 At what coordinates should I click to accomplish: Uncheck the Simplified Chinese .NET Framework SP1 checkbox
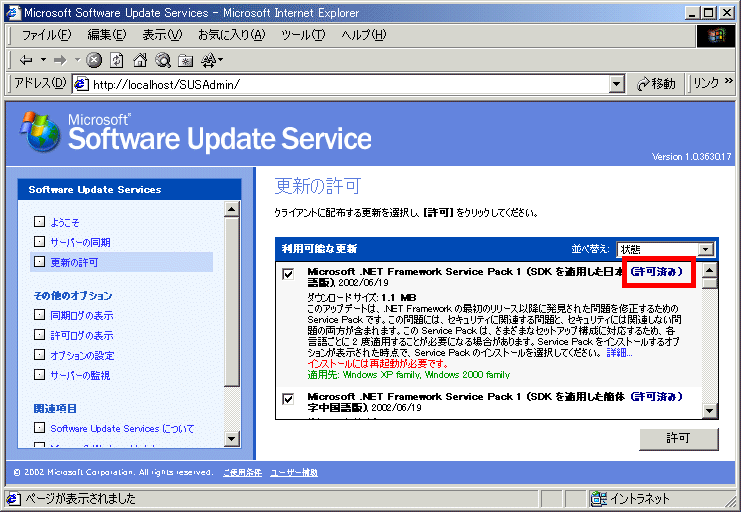pos(288,399)
